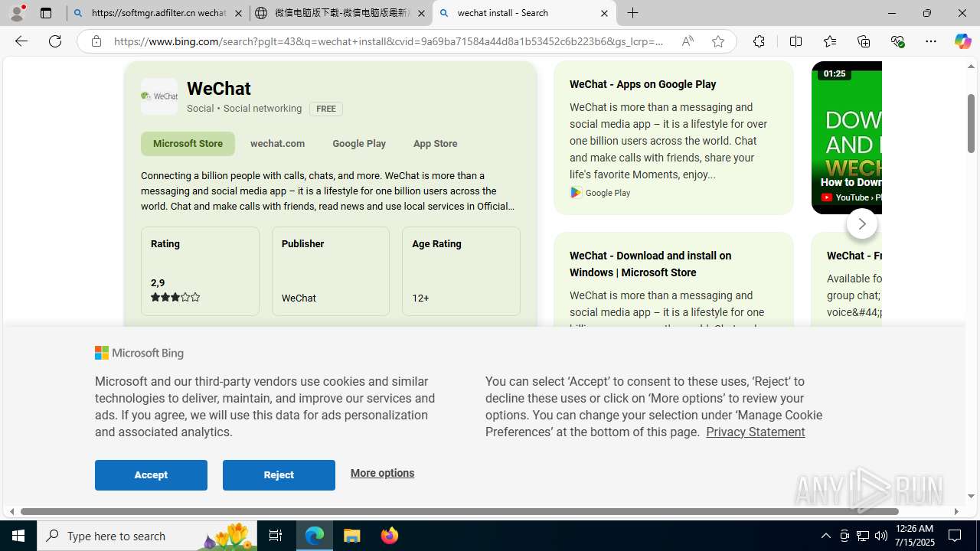Screen dimensions: 980x551
Task: Open Edge profile avatar
Action: [17, 13]
